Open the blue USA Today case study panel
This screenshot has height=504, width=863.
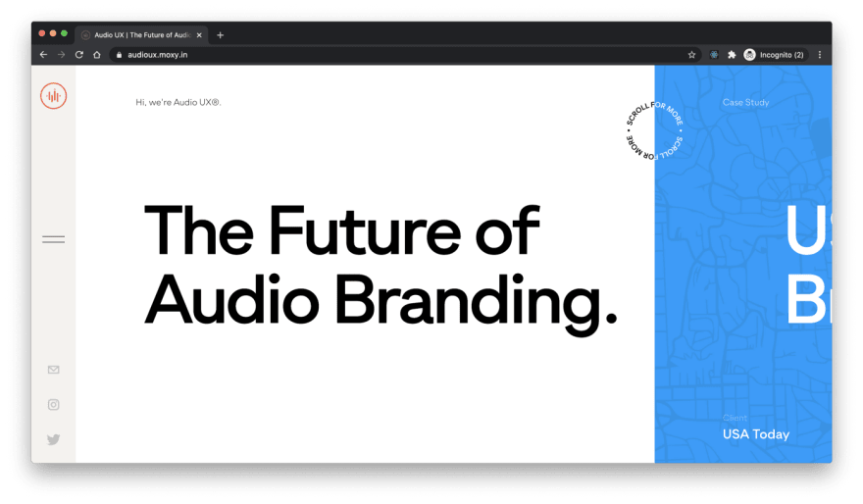[743, 264]
